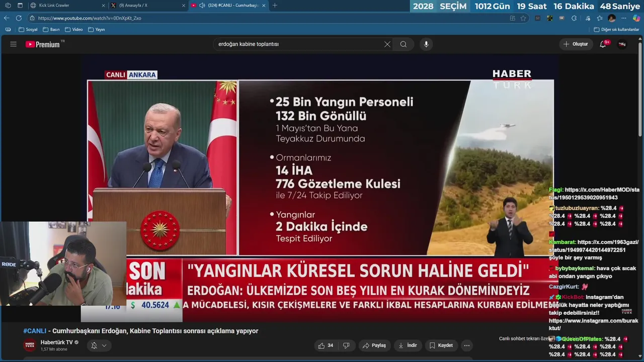Open the Basın bookmarks folder

point(51,30)
